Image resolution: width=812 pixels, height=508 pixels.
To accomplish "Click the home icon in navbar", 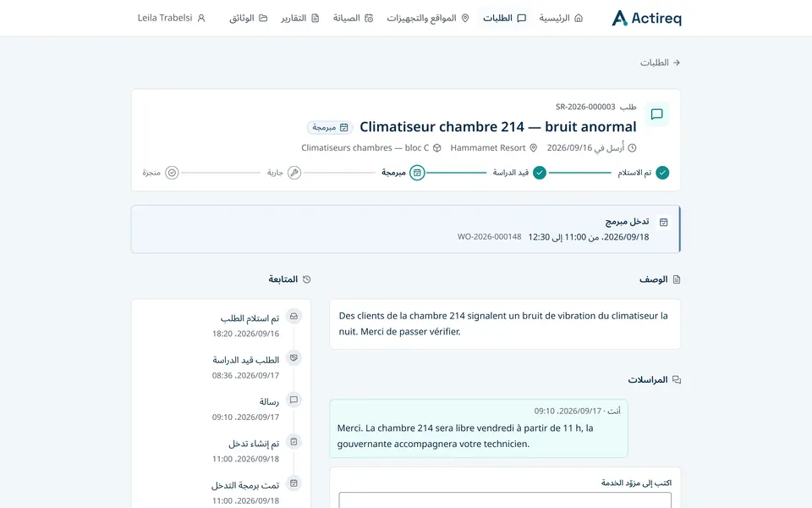I will coord(579,18).
